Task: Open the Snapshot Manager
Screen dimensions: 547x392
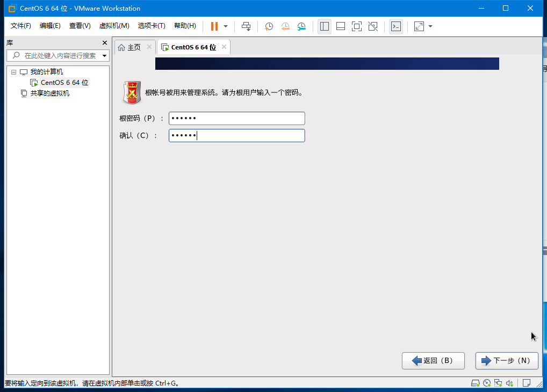Action: click(x=301, y=26)
